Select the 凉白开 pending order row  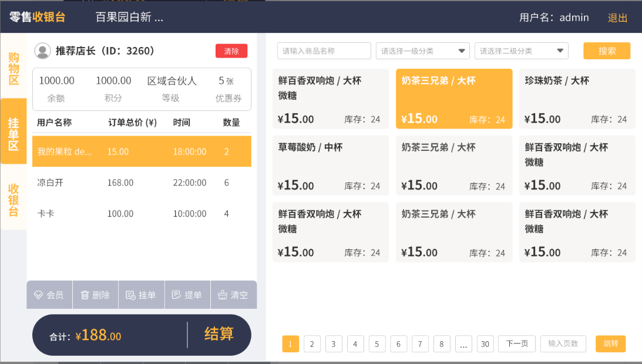pyautogui.click(x=142, y=183)
